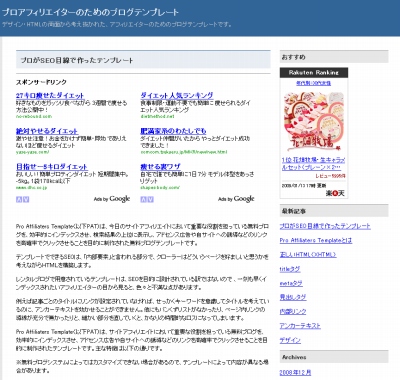The width and height of the screenshot is (400, 380).
Task: Click the yase-yase.com ad URL
Action: (33, 152)
